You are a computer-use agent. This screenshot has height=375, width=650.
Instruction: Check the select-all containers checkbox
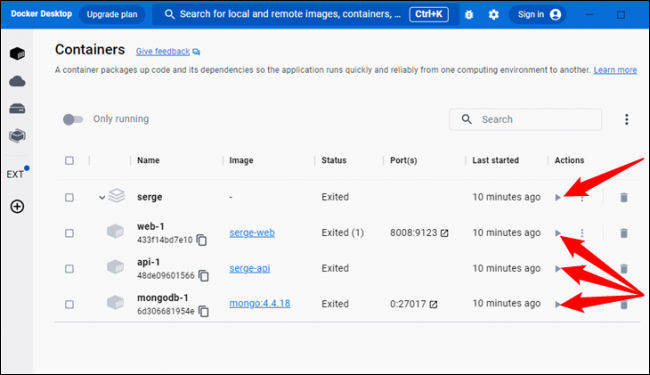(x=69, y=160)
